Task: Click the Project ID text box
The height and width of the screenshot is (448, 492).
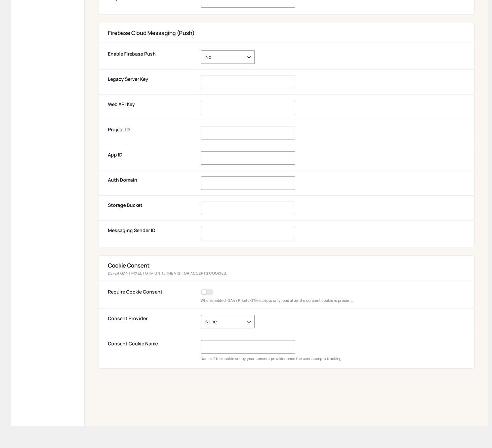Action: click(248, 133)
